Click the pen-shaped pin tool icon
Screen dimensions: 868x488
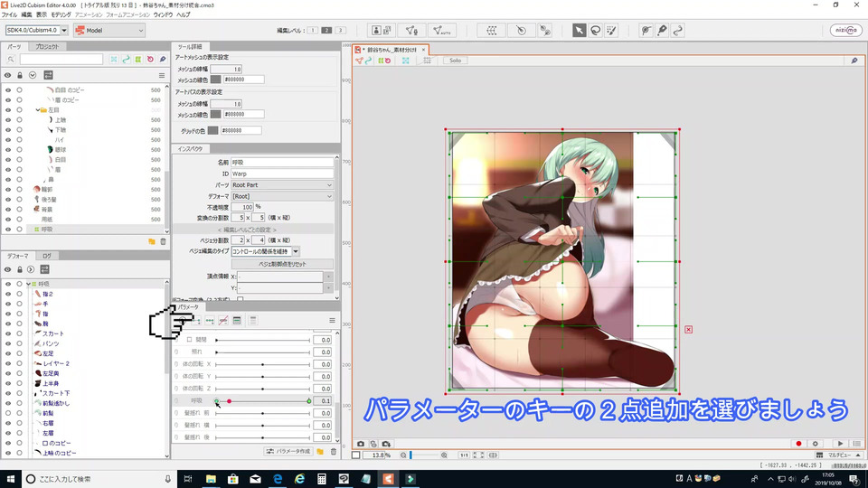662,31
